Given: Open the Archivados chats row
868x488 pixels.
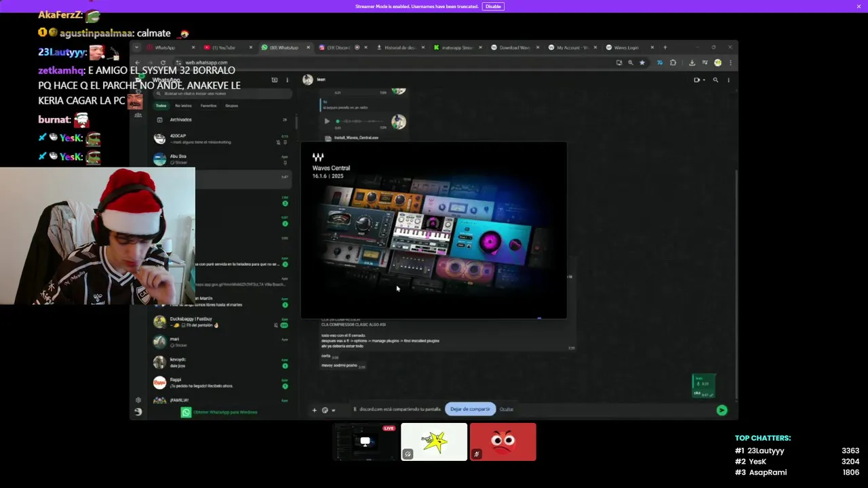Looking at the screenshot, I should coord(222,120).
